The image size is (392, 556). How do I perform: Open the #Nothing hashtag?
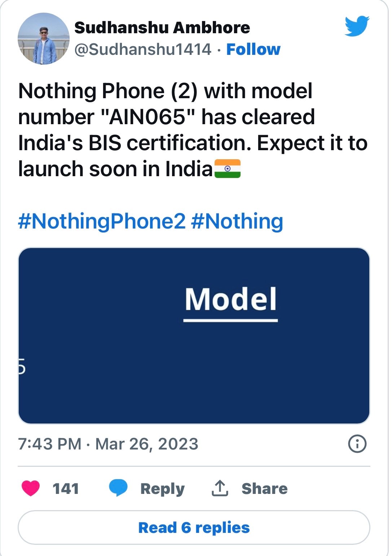[x=237, y=221]
